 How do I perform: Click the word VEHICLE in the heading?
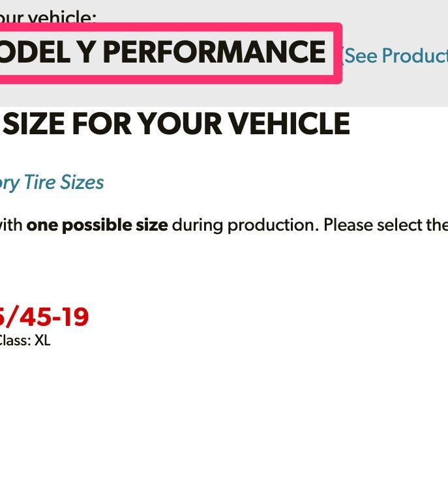[x=289, y=124]
